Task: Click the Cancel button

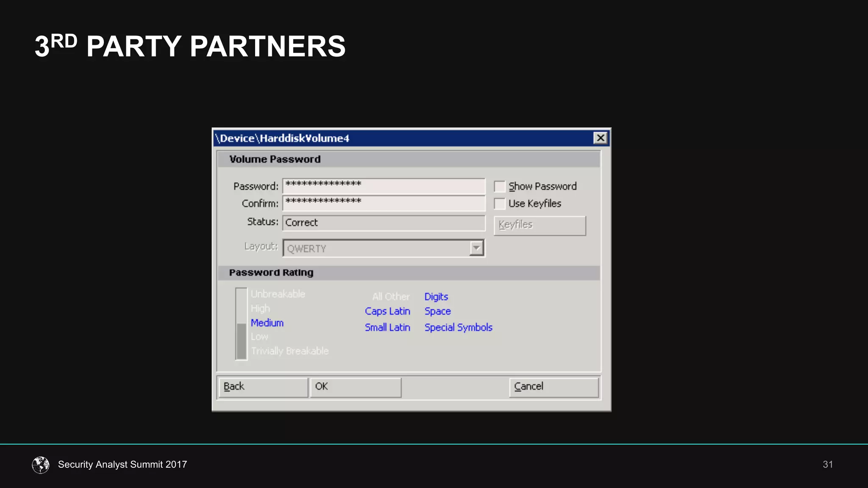Action: pos(554,387)
